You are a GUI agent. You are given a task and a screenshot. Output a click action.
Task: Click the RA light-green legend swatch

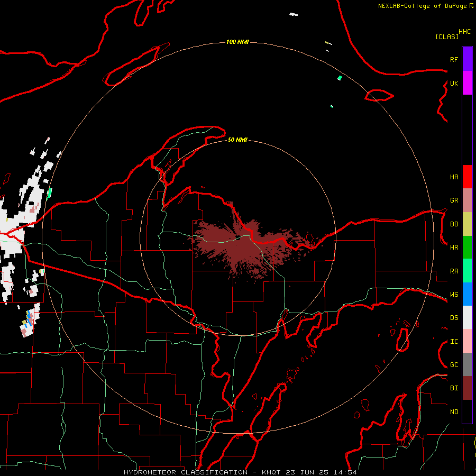coord(467,271)
